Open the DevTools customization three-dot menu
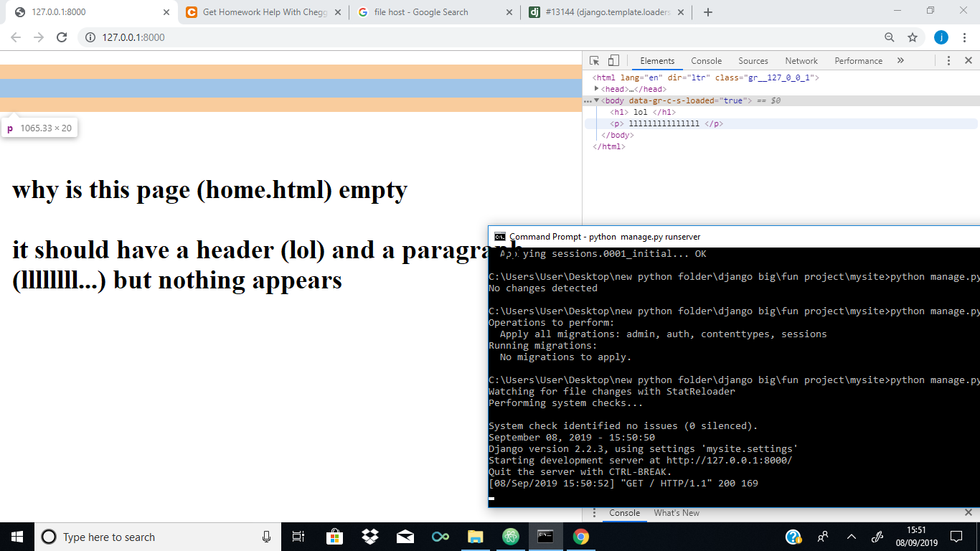Image resolution: width=980 pixels, height=551 pixels. click(948, 60)
